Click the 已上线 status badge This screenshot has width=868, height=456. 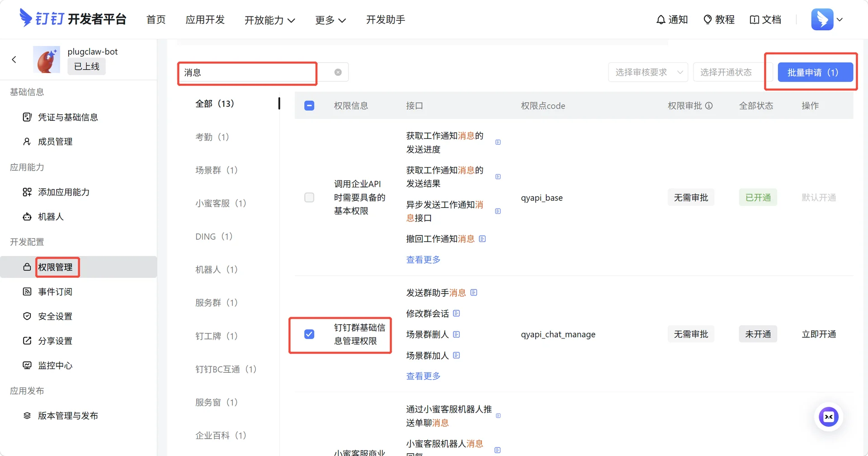(87, 66)
